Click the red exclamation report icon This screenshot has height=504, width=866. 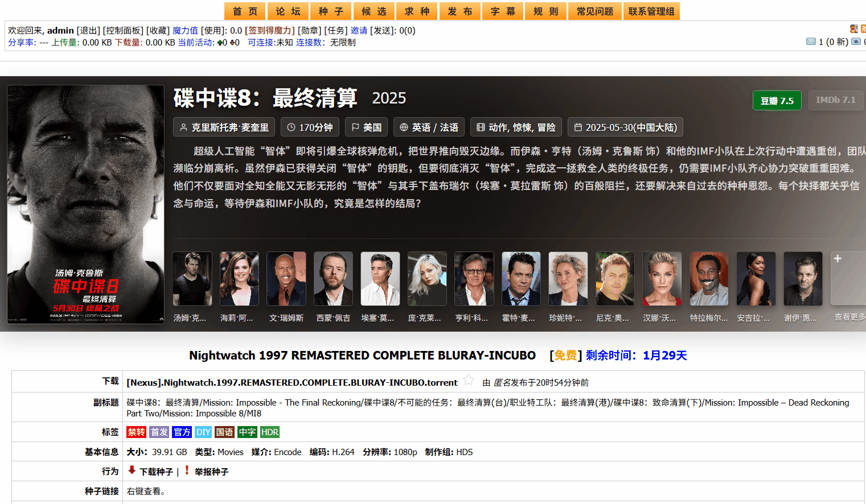pyautogui.click(x=187, y=470)
